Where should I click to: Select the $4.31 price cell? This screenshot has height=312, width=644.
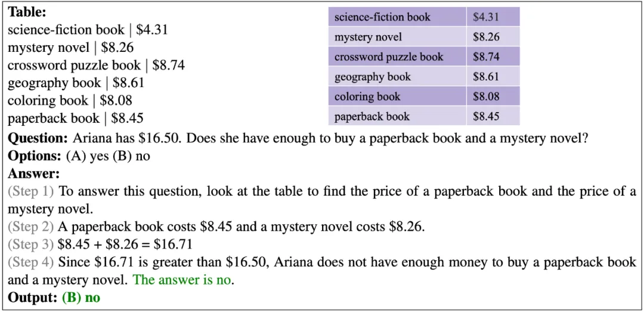[493, 17]
